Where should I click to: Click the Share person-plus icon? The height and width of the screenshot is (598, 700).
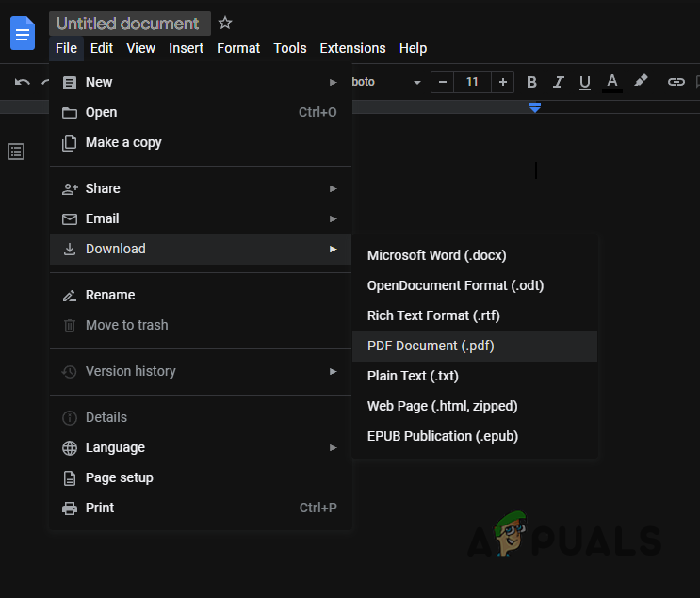(x=70, y=189)
